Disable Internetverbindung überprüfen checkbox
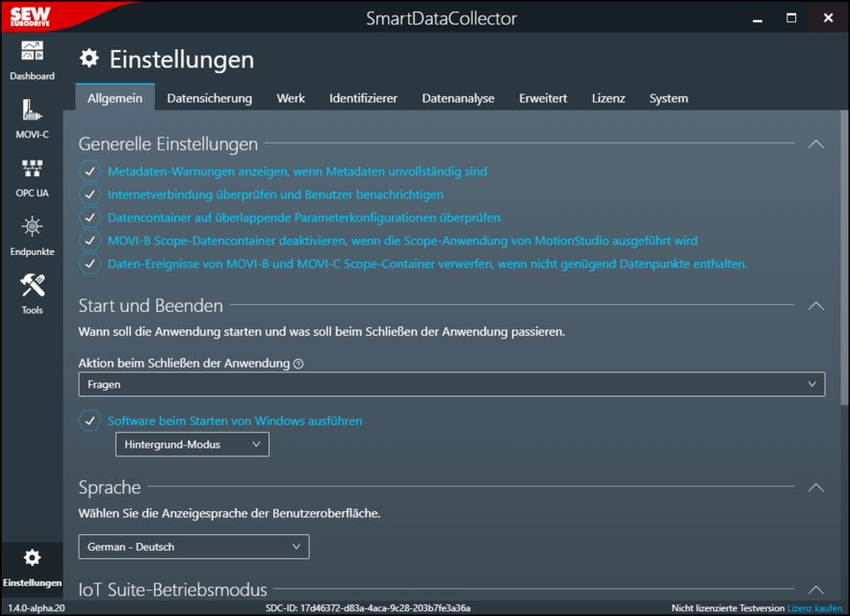 click(x=90, y=194)
